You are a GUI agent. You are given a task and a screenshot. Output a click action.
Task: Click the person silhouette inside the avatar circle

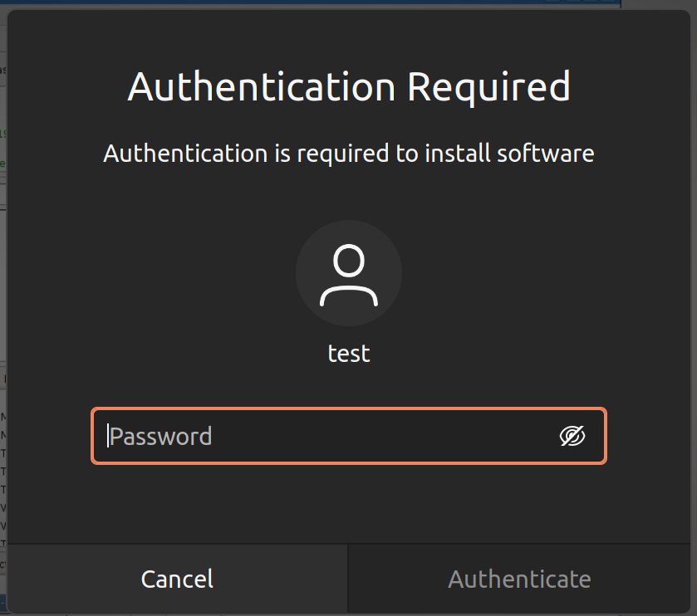349,276
